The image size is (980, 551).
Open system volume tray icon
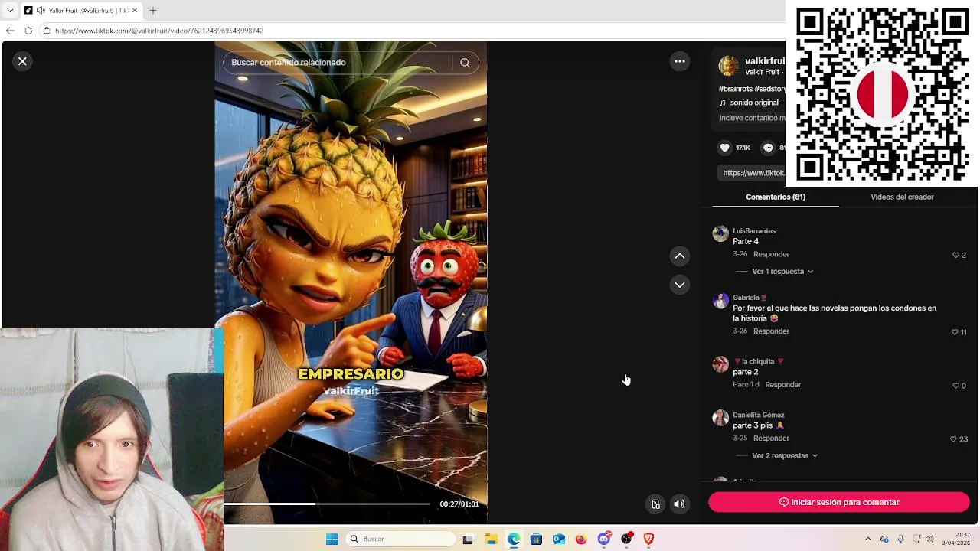[x=929, y=539]
